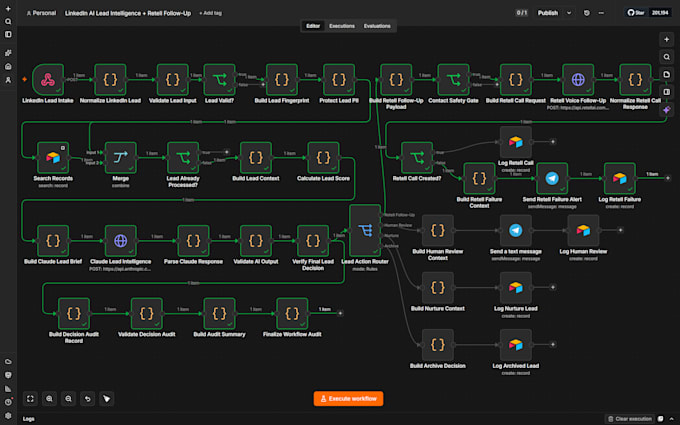
Task: Open the Validate Lead Input node
Action: [173, 80]
